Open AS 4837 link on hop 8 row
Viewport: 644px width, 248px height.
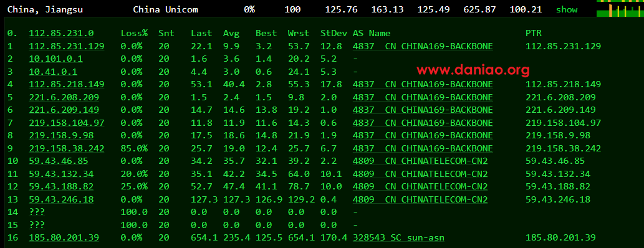coord(423,135)
